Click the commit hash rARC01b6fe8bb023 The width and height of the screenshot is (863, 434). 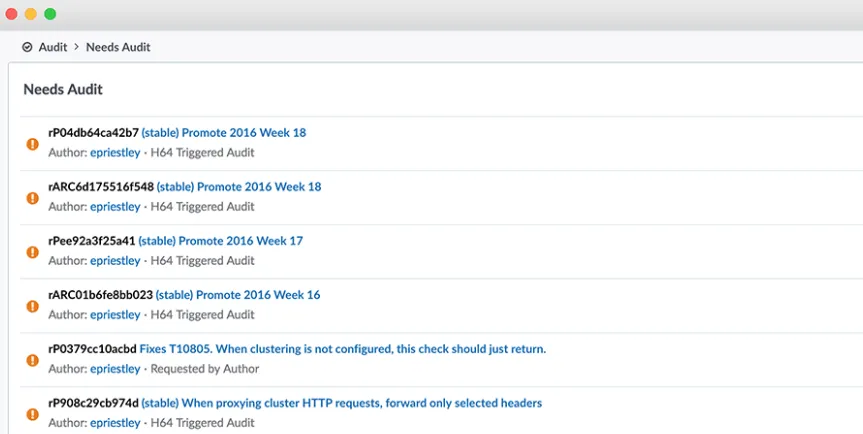101,295
